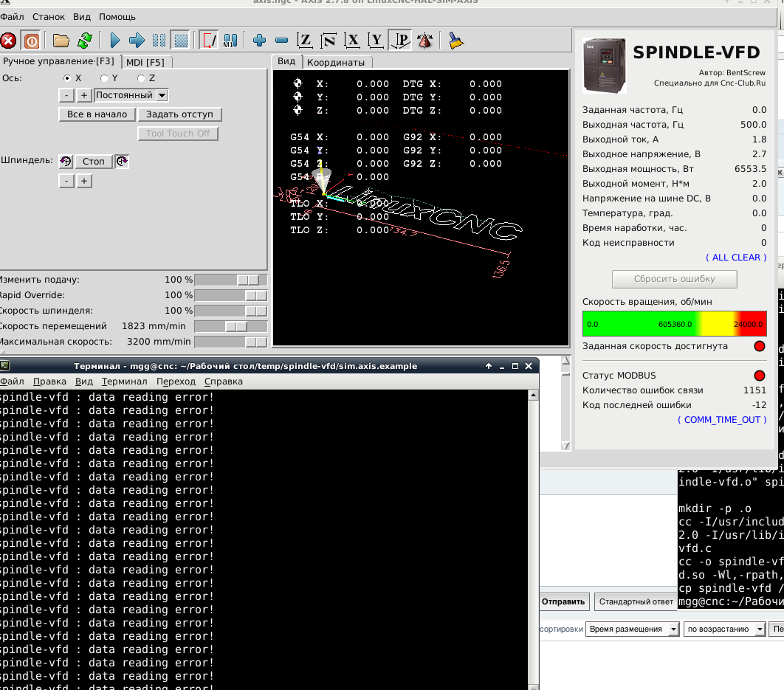The image size is (784, 690).
Task: Open the Постоянный jog increment dropdown
Action: click(162, 95)
